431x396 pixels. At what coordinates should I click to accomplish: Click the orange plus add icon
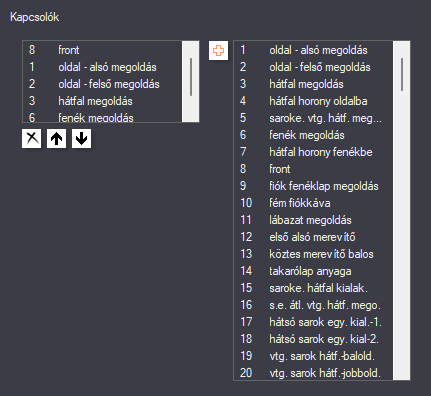pyautogui.click(x=218, y=51)
